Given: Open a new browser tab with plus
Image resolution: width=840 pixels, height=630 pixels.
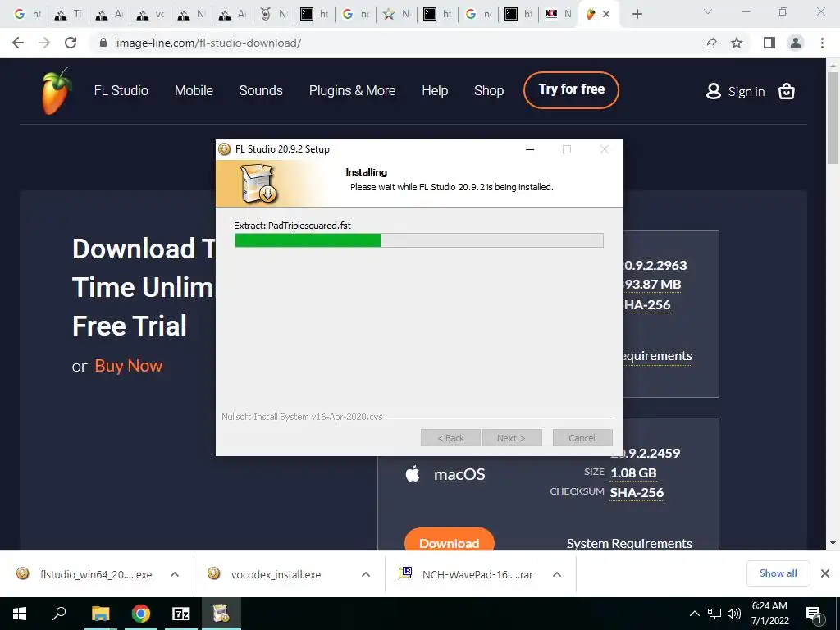Looking at the screenshot, I should (x=637, y=14).
